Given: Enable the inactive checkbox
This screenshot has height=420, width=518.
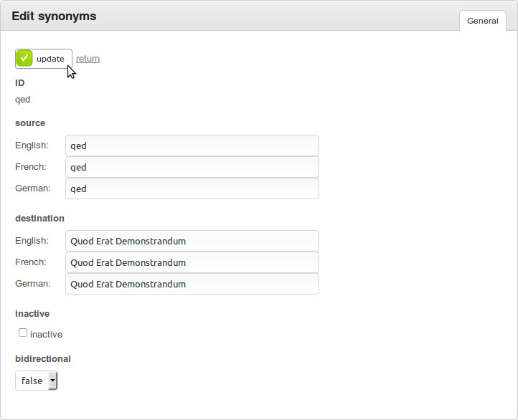Looking at the screenshot, I should click(23, 333).
